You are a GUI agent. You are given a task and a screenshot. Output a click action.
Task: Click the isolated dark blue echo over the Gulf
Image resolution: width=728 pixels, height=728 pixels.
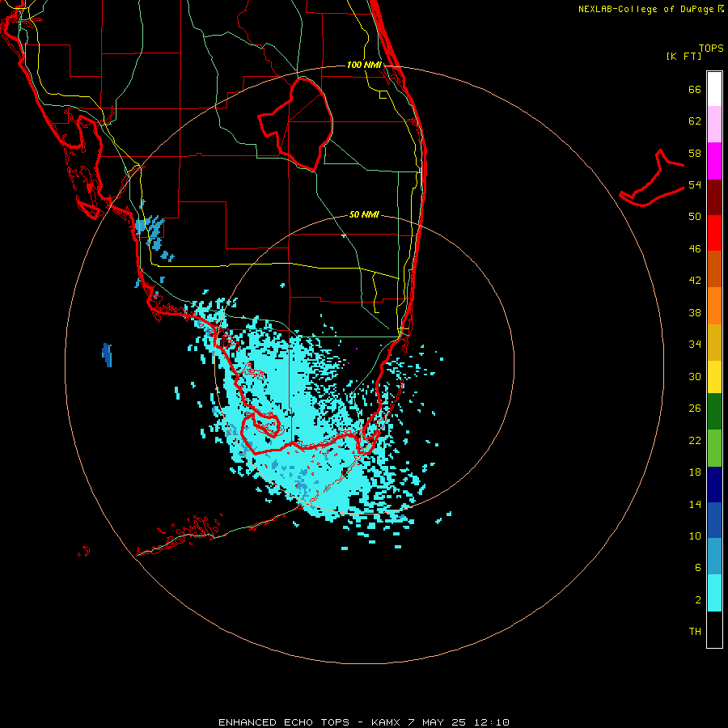[108, 355]
